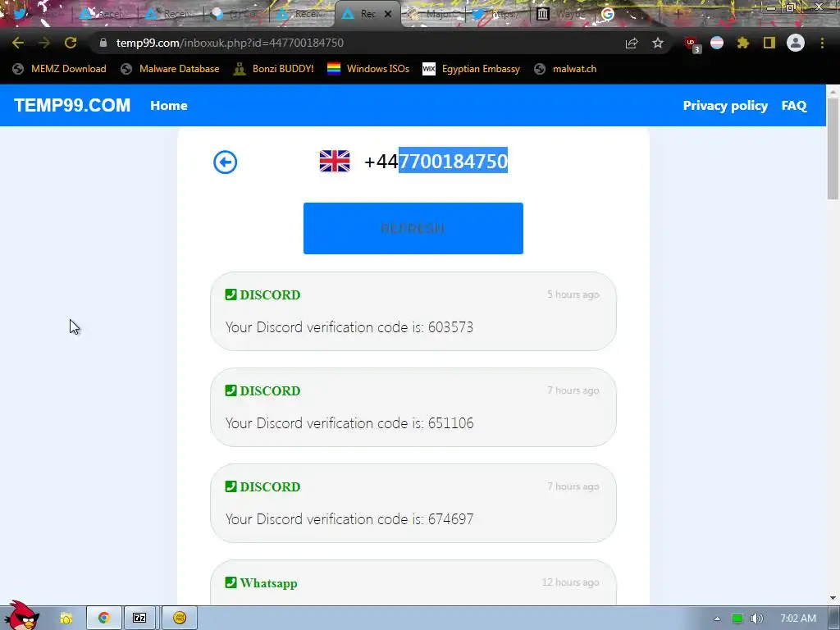This screenshot has height=630, width=840.
Task: Open the Extensions puzzle piece icon
Action: pos(742,43)
